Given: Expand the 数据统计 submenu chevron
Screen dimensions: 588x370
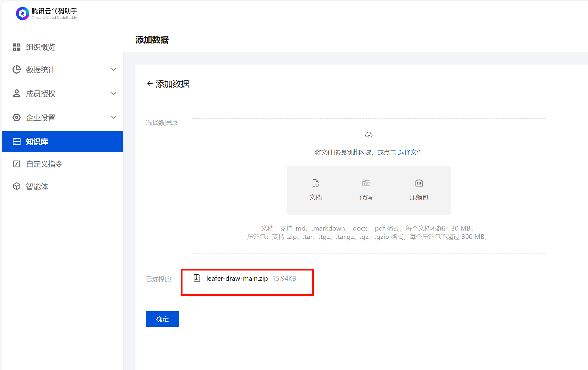Looking at the screenshot, I should click(x=113, y=70).
